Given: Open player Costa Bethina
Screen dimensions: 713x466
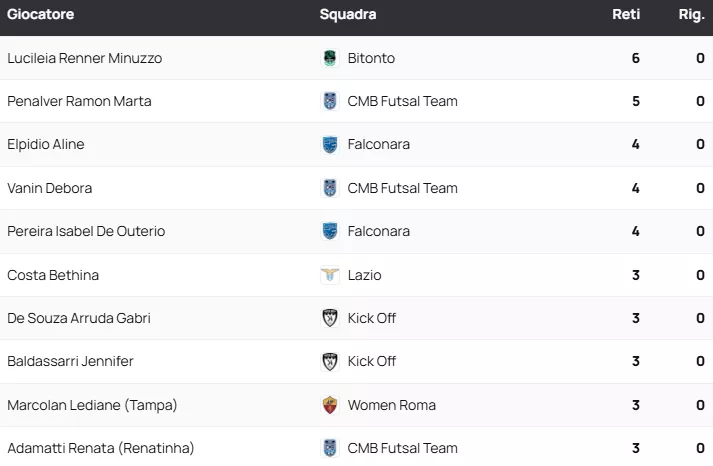Looking at the screenshot, I should [x=53, y=275].
